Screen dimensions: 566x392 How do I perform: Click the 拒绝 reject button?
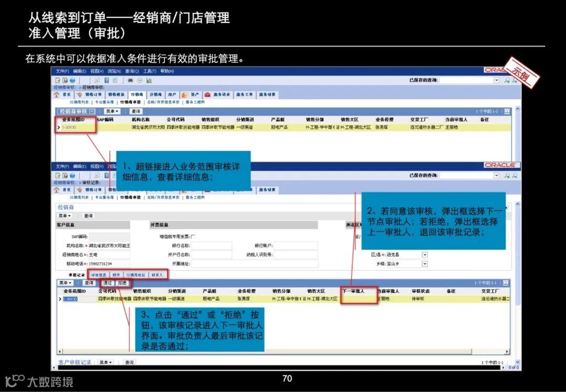pyautogui.click(x=122, y=283)
